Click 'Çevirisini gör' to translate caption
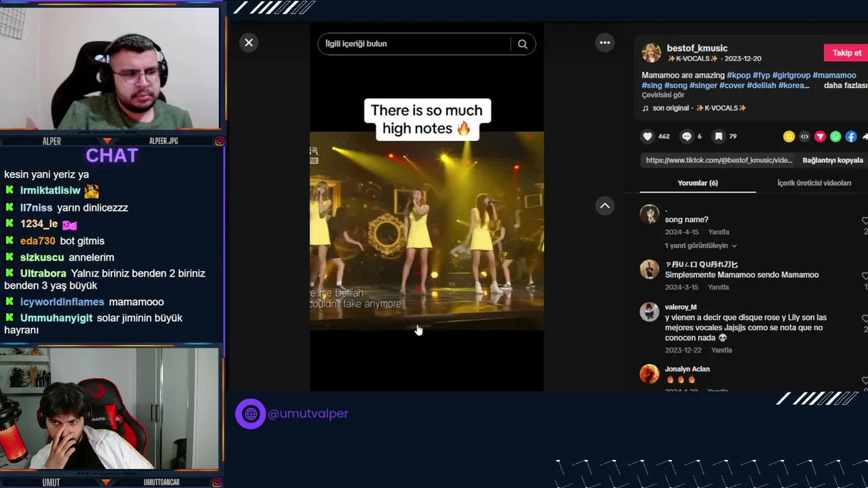Screen dimensions: 868x488 (663, 96)
